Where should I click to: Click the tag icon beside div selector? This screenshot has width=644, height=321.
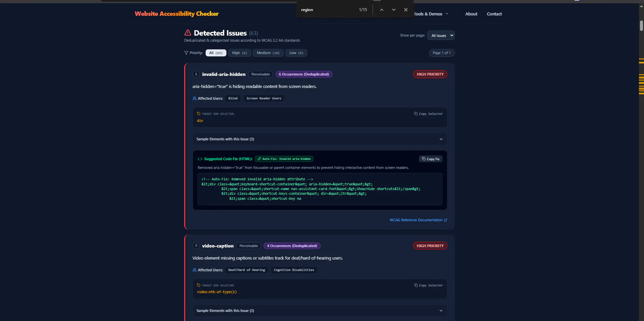(x=199, y=114)
